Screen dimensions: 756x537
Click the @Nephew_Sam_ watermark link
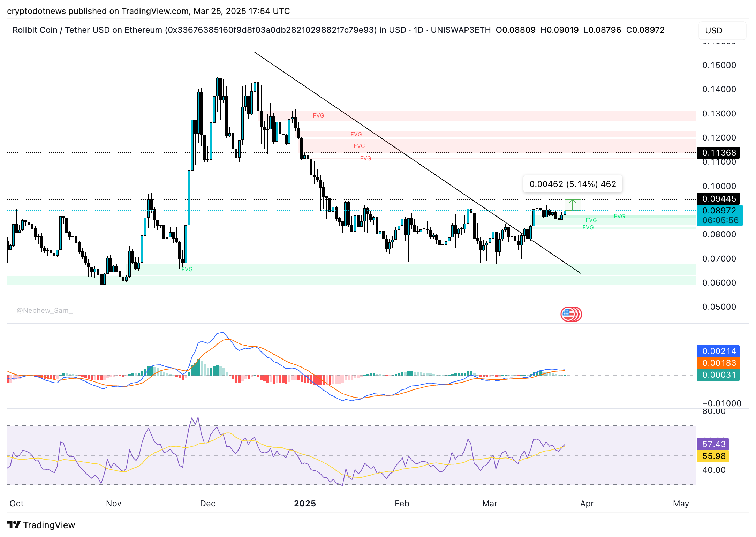(x=45, y=310)
